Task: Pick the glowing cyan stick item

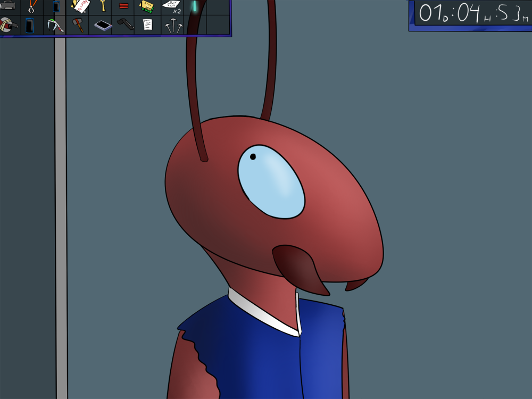Action: [x=194, y=6]
